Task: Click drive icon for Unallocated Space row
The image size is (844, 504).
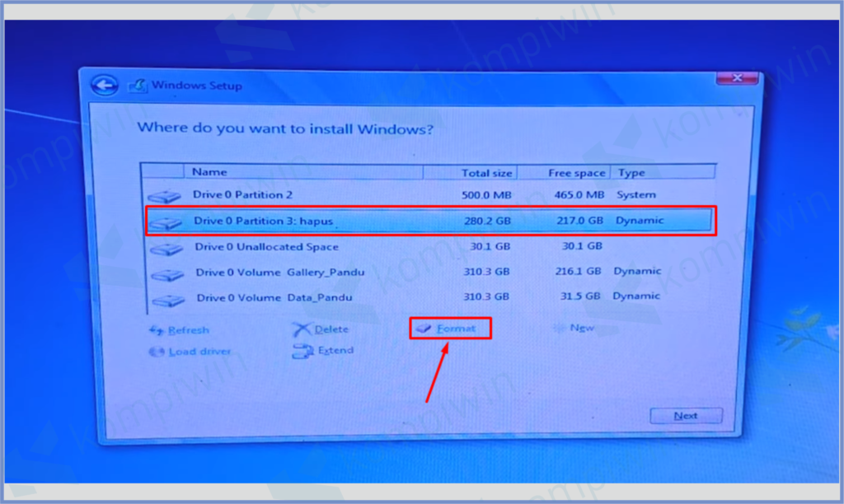Action: 166,248
